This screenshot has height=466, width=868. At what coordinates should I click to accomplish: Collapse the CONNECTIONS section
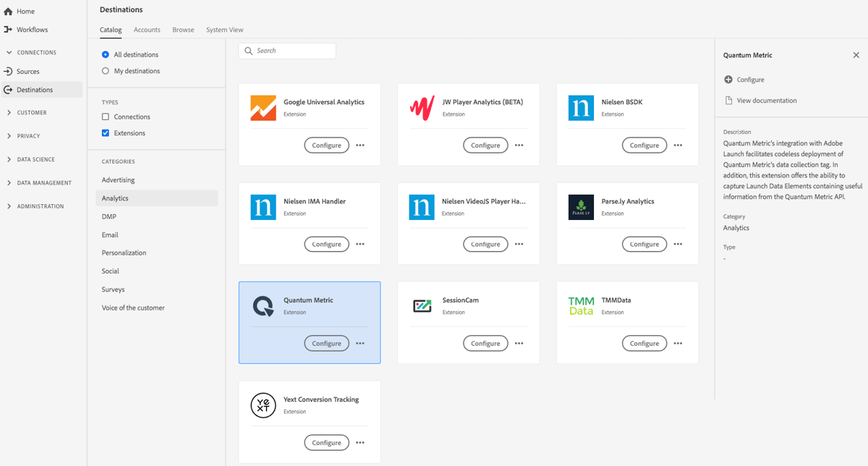click(8, 52)
